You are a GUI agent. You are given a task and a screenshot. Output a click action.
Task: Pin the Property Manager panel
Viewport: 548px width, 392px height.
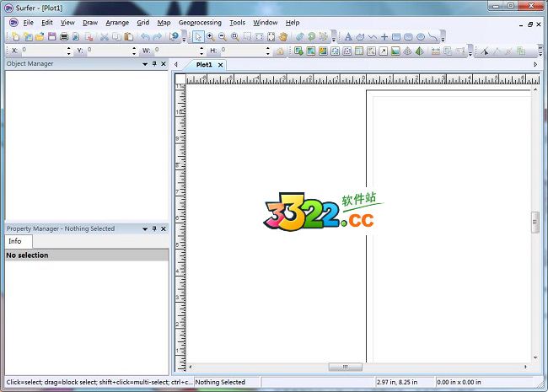154,228
